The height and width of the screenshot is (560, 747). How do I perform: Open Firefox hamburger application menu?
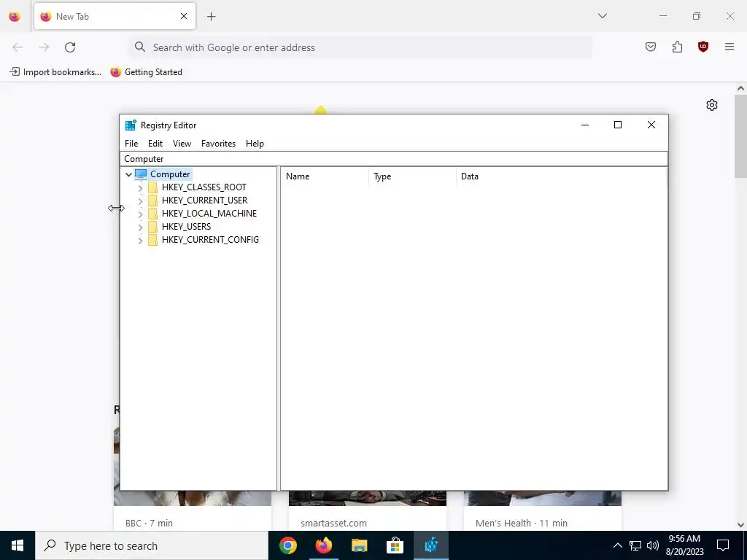(729, 47)
